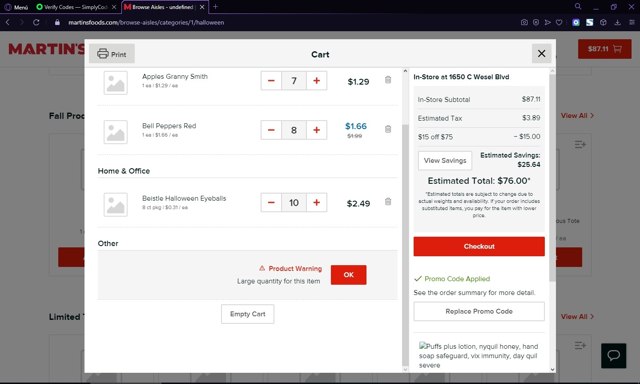This screenshot has width=640, height=384.
Task: Edit Beistle Halloween Eyeballs quantity field
Action: 294,202
